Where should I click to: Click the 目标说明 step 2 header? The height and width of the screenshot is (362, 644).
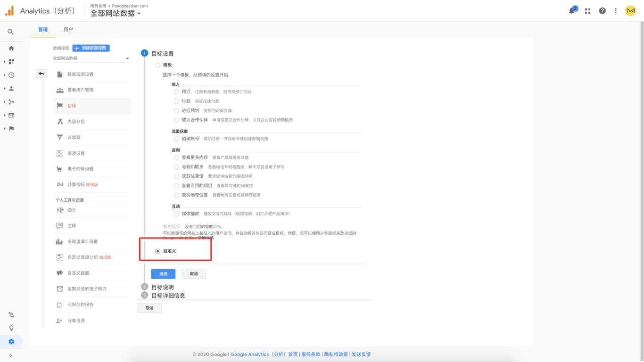coord(163,287)
